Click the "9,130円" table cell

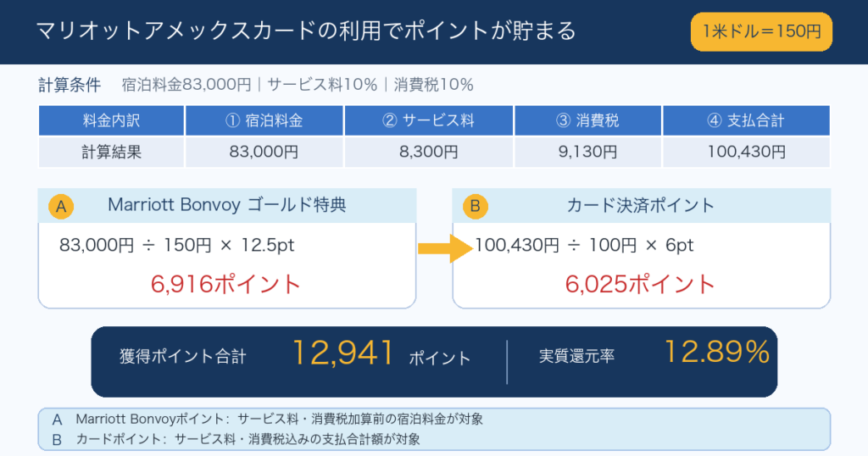click(588, 152)
